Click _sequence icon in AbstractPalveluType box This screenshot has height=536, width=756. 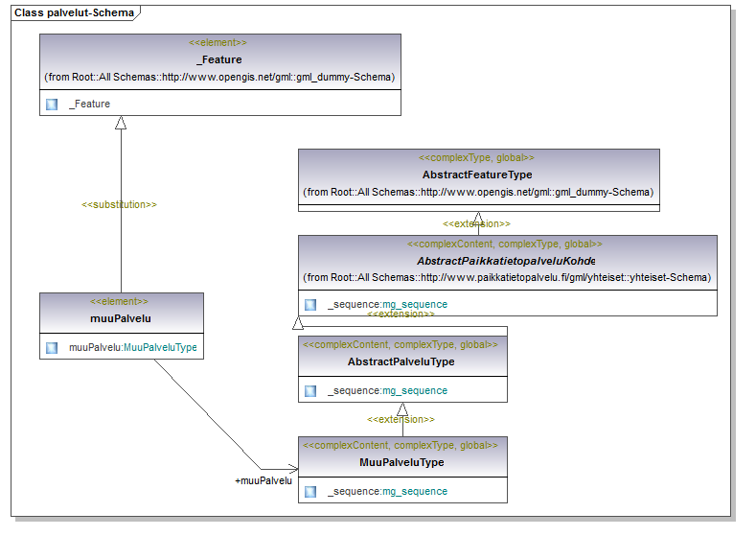pyautogui.click(x=310, y=391)
